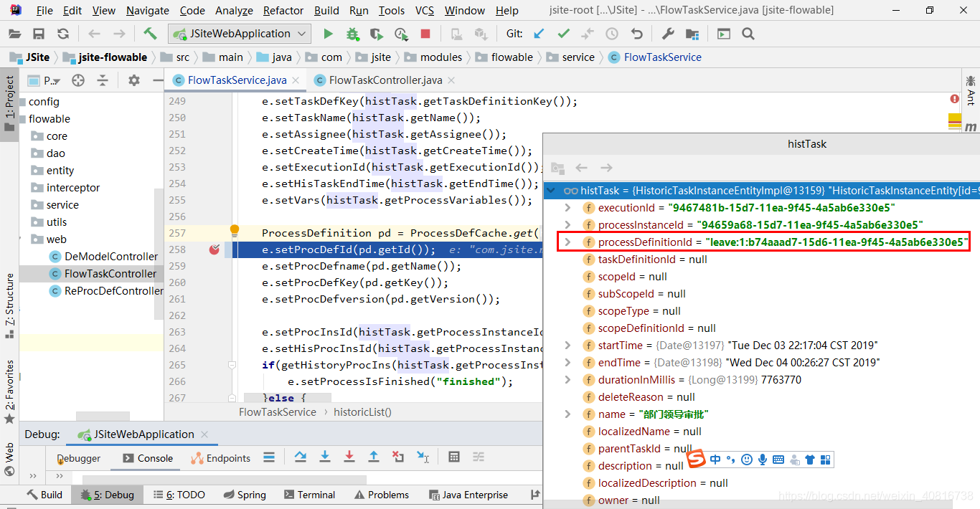Open the Spring tool window
The width and height of the screenshot is (980, 509).
[245, 495]
